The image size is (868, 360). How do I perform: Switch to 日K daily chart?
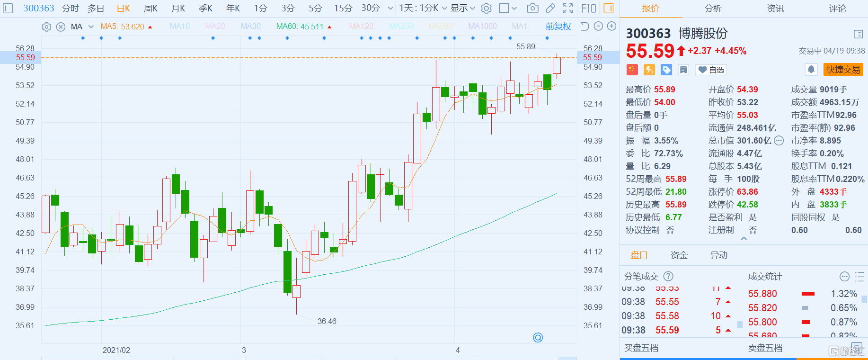(x=124, y=8)
